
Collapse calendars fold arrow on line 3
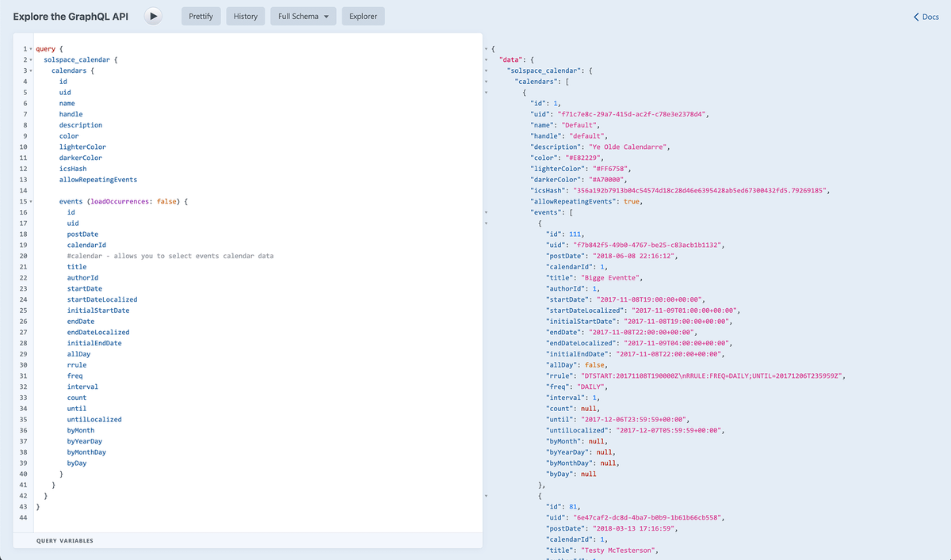[x=29, y=71]
